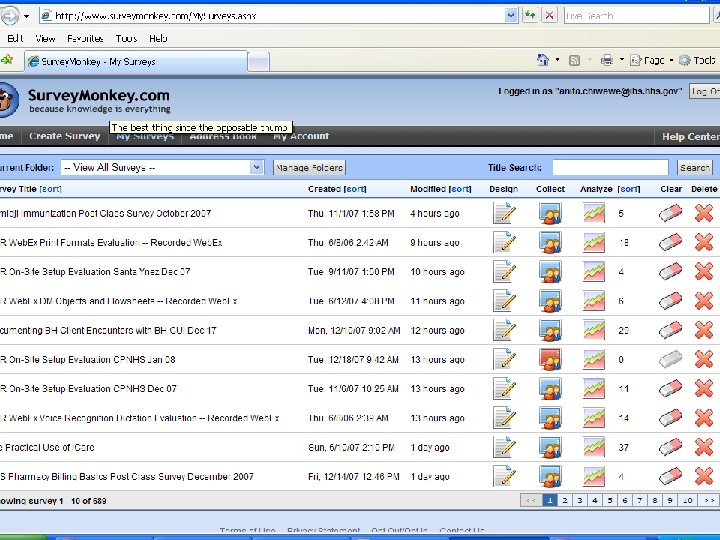
Task: Go to page 10 of surveys
Action: (688, 501)
